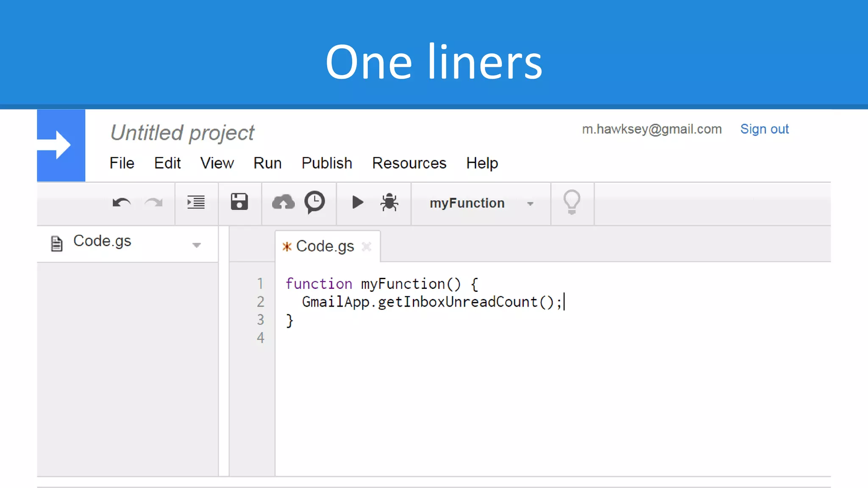868x488 pixels.
Task: Close the Code.gs editor tab
Action: pos(367,247)
